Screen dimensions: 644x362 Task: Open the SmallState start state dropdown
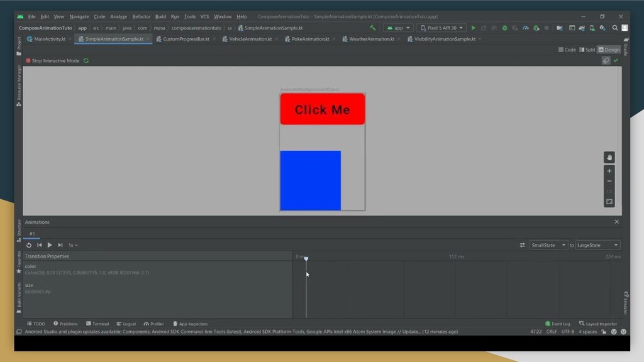pos(548,245)
